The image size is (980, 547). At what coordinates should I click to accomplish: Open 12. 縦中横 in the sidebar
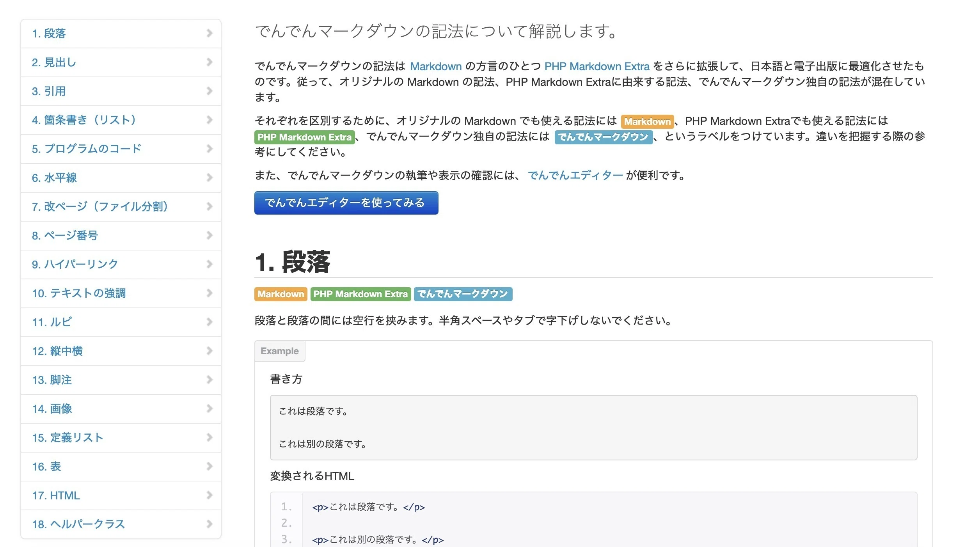tap(121, 351)
